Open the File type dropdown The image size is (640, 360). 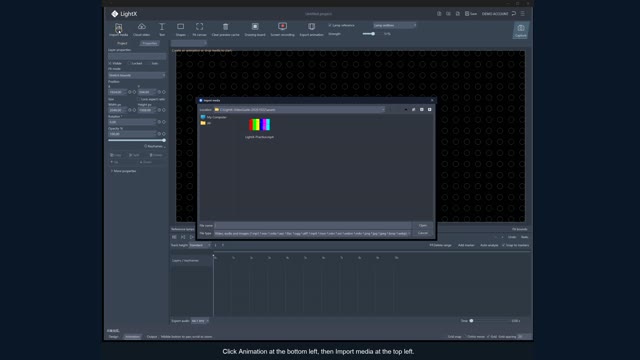pos(312,233)
